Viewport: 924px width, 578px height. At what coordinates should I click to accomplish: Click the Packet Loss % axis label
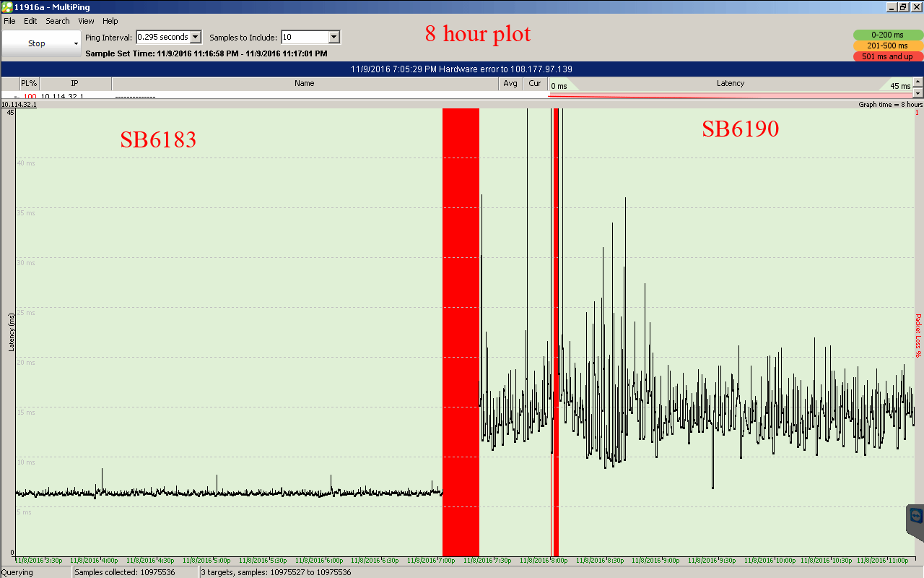(918, 335)
